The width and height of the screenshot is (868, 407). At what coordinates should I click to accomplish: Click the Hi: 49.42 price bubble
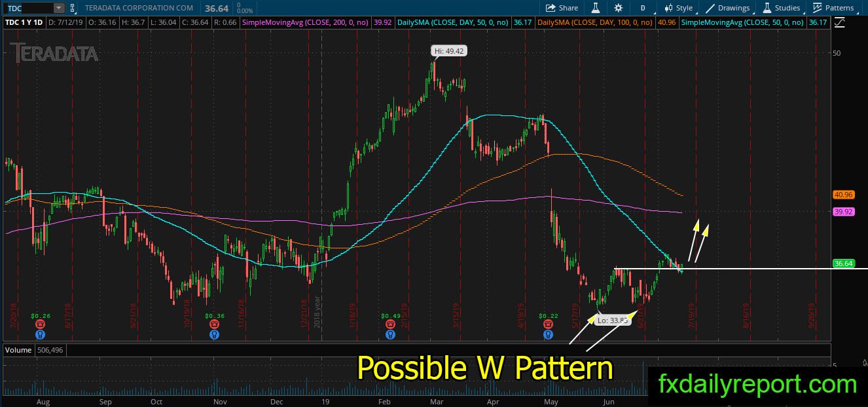(448, 50)
